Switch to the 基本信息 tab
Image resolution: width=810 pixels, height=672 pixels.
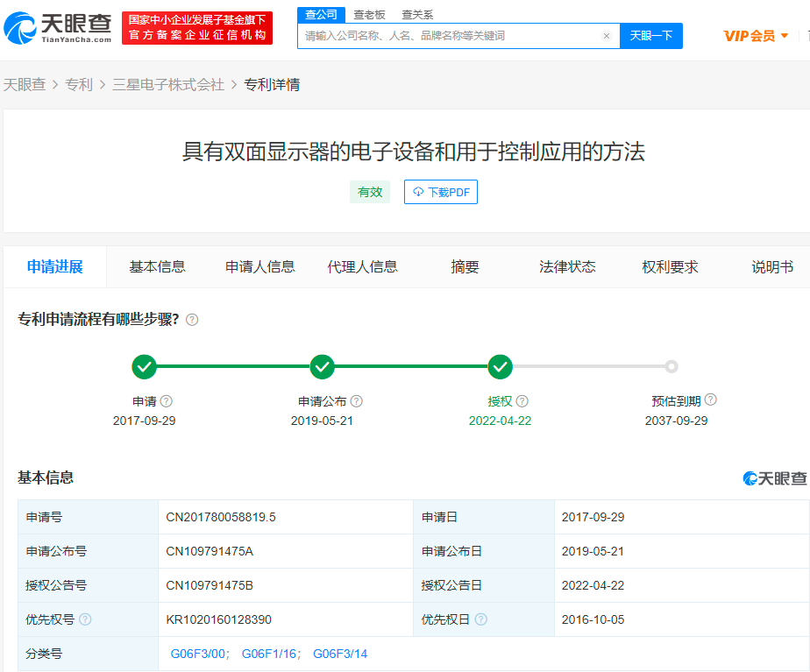157,267
